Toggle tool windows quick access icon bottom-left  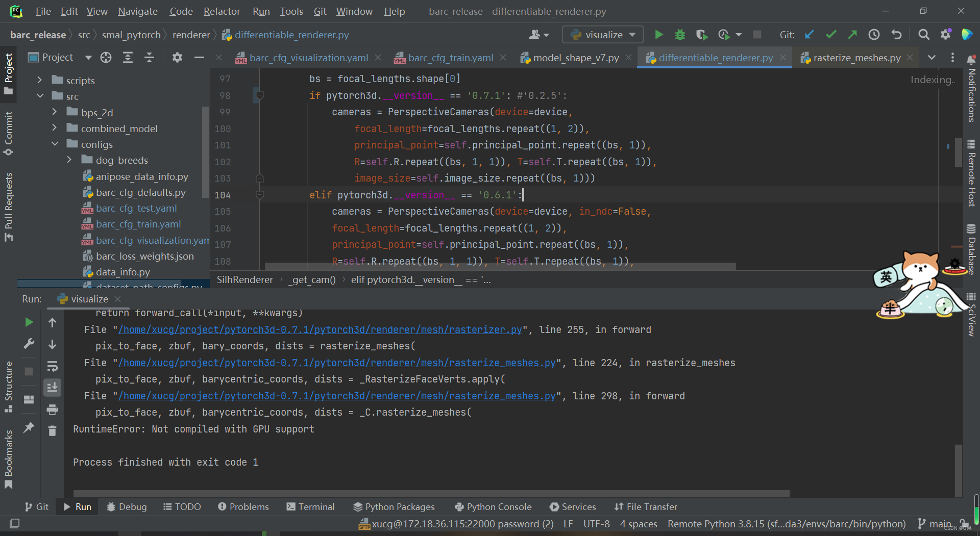tap(14, 524)
